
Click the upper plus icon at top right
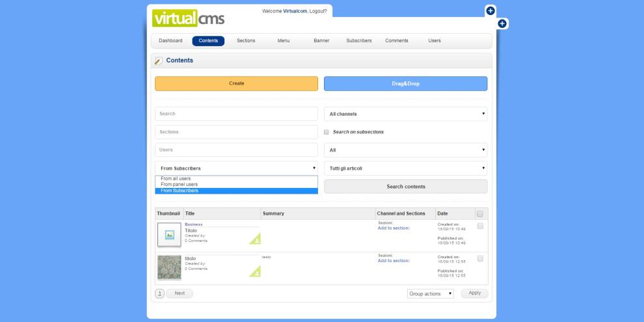click(490, 11)
